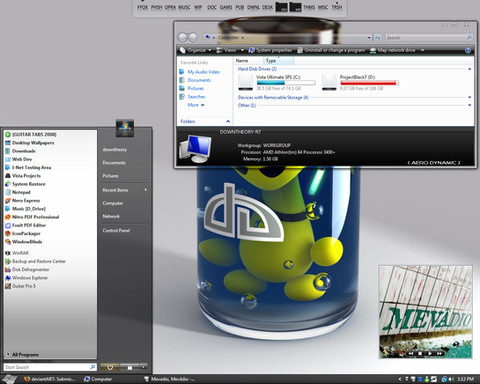Viewport: 480px width, 384px height.
Task: Expand Devices with Removable Storage group
Action: tap(469, 97)
